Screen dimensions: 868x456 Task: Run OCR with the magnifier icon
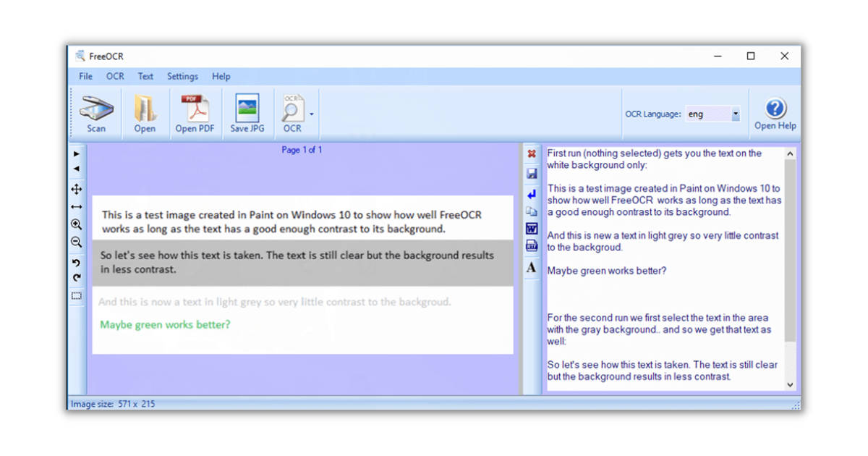point(292,114)
